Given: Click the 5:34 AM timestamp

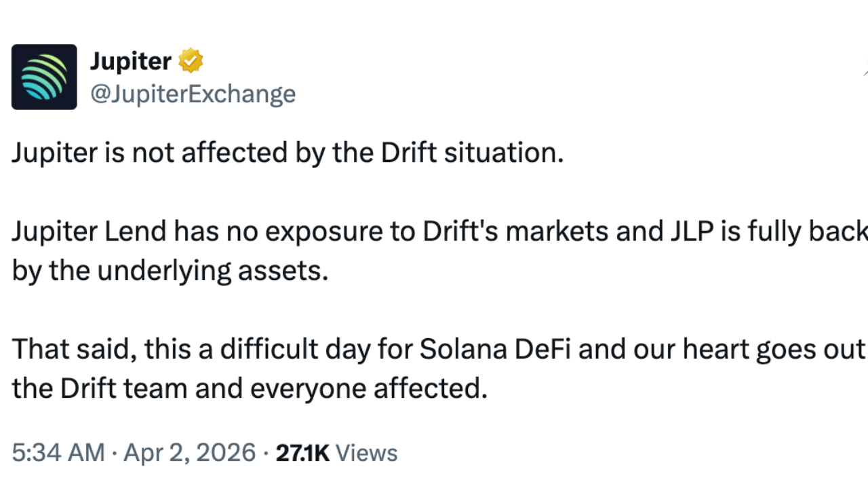Looking at the screenshot, I should tap(58, 453).
